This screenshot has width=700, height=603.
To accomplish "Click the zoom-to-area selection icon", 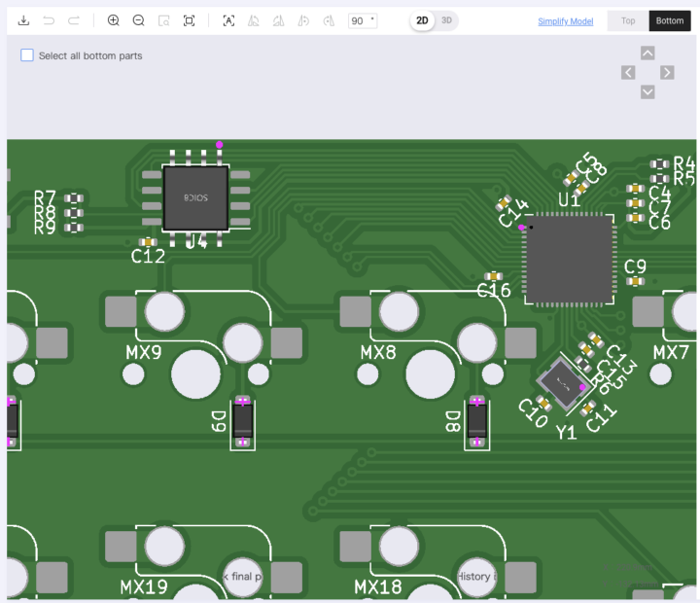I will click(x=164, y=20).
